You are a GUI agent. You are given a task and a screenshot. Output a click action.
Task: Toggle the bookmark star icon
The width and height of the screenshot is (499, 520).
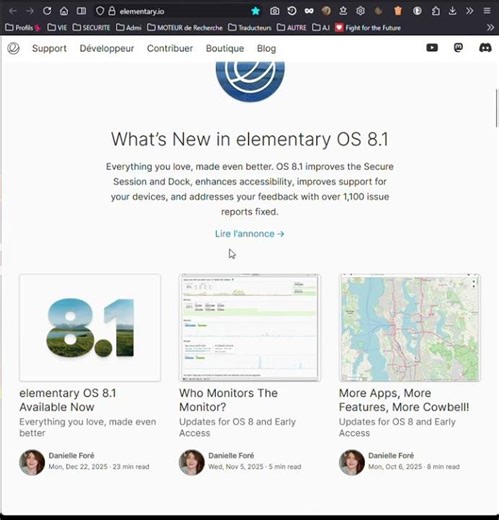click(x=256, y=11)
